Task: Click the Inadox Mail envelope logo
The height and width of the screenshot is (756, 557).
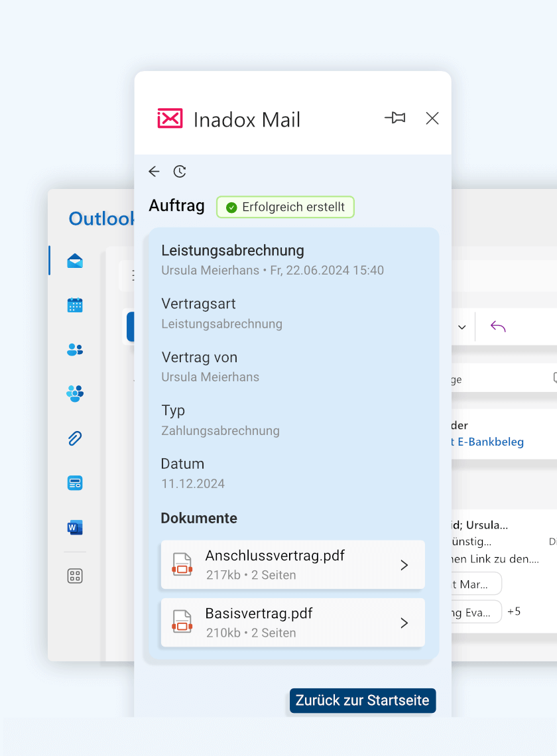Action: 170,118
